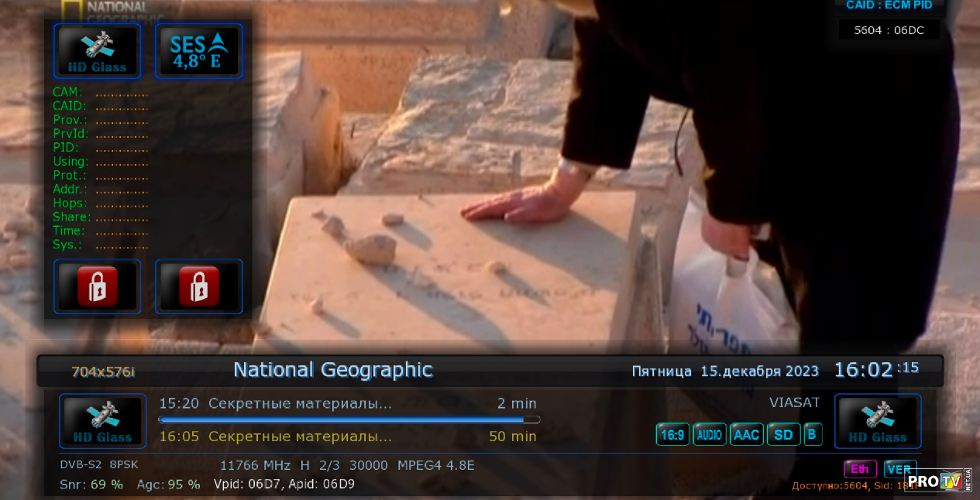Click the small B indicator badge

pos(813,434)
